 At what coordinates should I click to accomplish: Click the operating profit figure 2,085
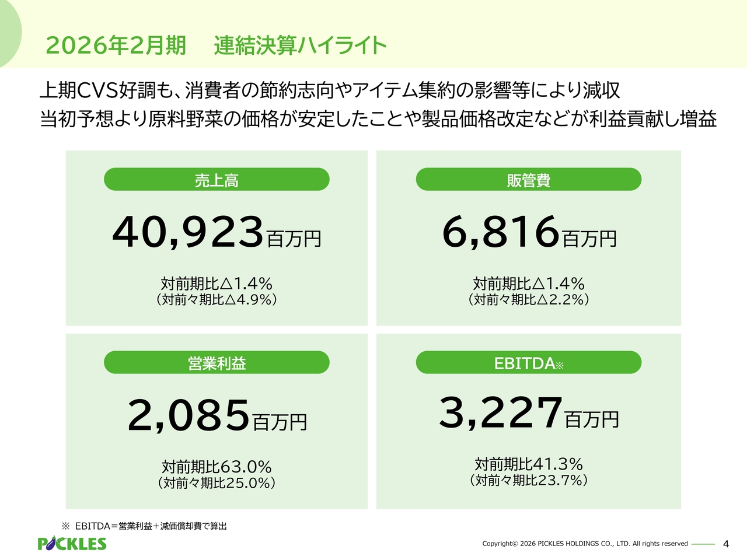[189, 415]
